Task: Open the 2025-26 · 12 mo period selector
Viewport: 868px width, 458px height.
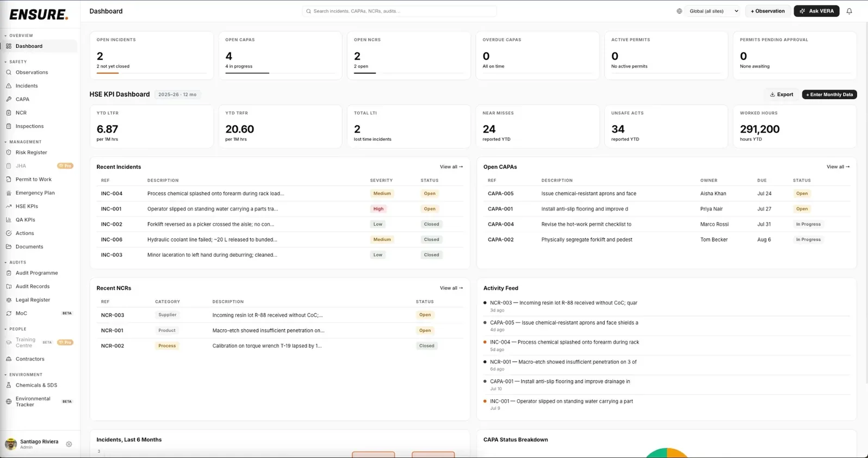Action: pyautogui.click(x=177, y=95)
